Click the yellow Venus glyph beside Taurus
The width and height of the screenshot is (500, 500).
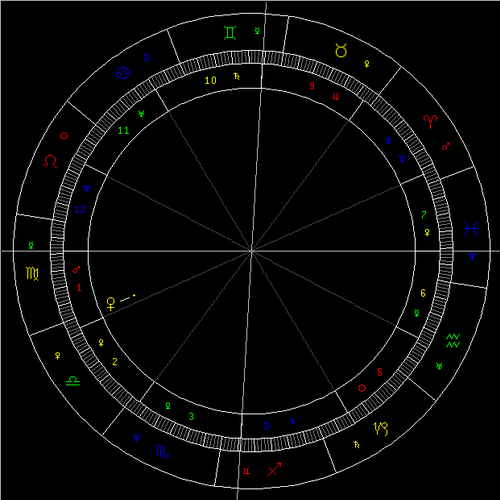367,64
